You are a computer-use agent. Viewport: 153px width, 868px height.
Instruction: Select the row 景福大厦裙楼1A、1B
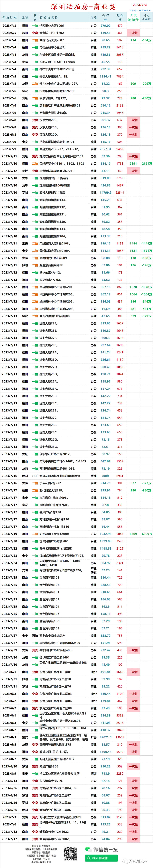click(x=76, y=77)
